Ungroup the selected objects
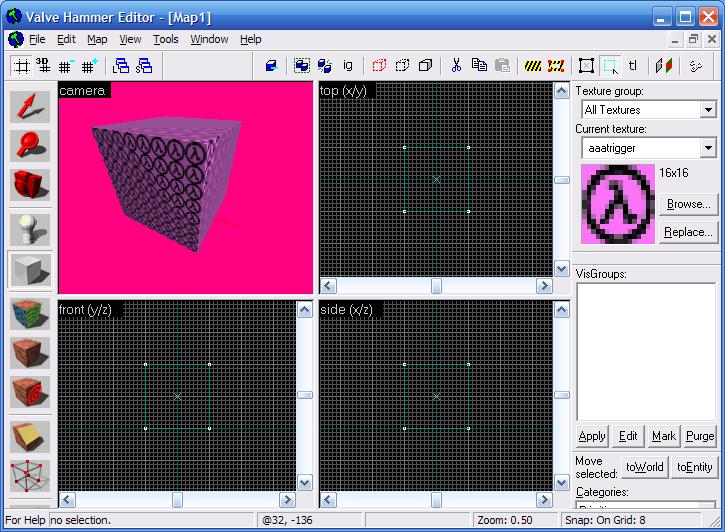 click(x=325, y=66)
